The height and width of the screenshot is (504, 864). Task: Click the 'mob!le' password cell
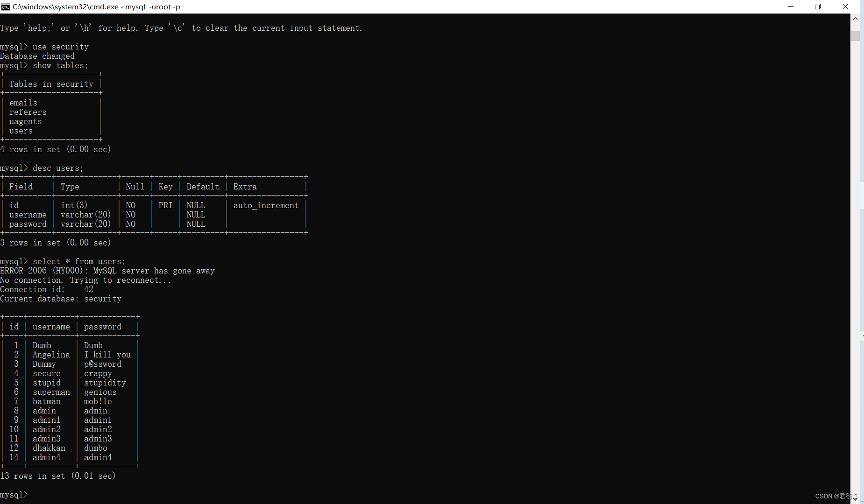(x=98, y=401)
